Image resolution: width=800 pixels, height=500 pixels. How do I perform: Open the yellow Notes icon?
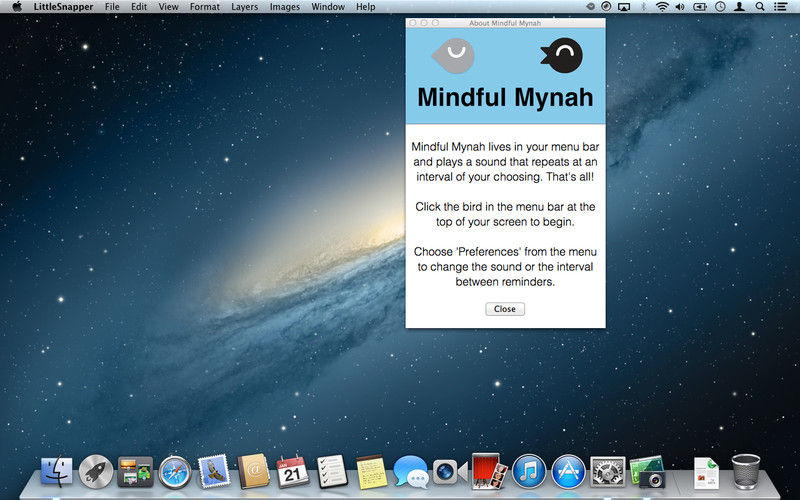point(371,472)
